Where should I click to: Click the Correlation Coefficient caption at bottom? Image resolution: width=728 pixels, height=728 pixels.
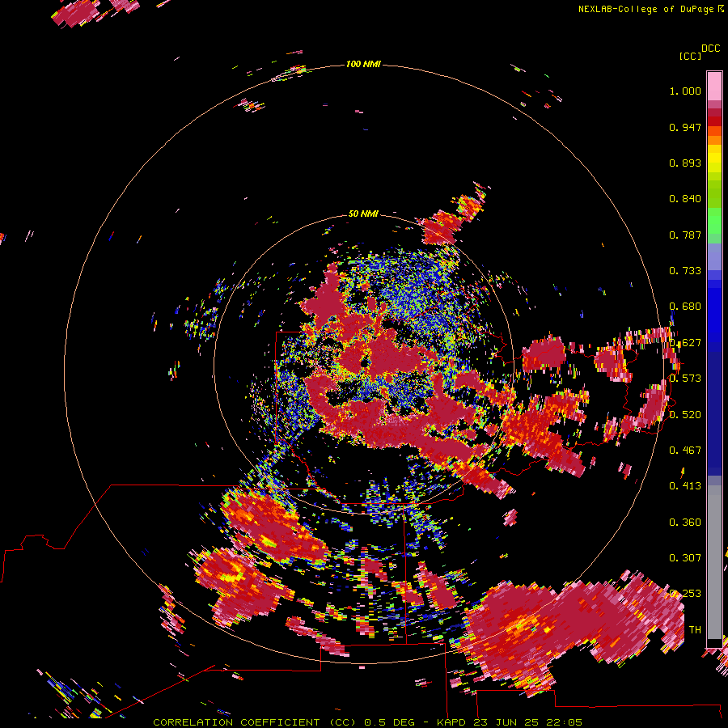click(368, 722)
